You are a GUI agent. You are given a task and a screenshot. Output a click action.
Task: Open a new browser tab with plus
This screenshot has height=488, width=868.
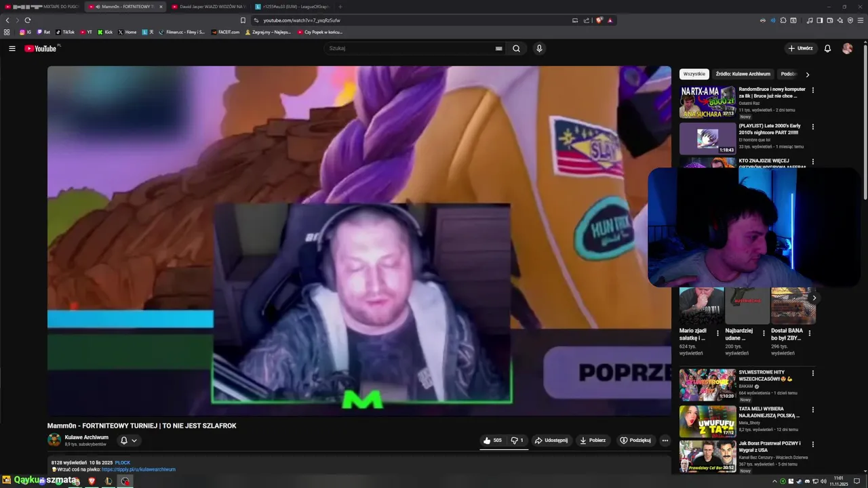pos(340,6)
